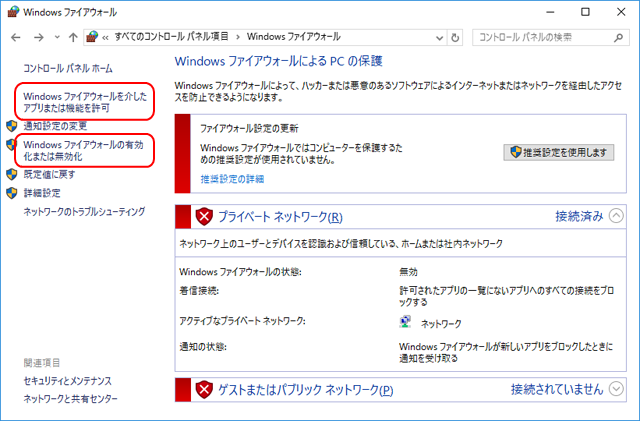
Task: Click the network icon beside ネットワーク
Action: (405, 322)
